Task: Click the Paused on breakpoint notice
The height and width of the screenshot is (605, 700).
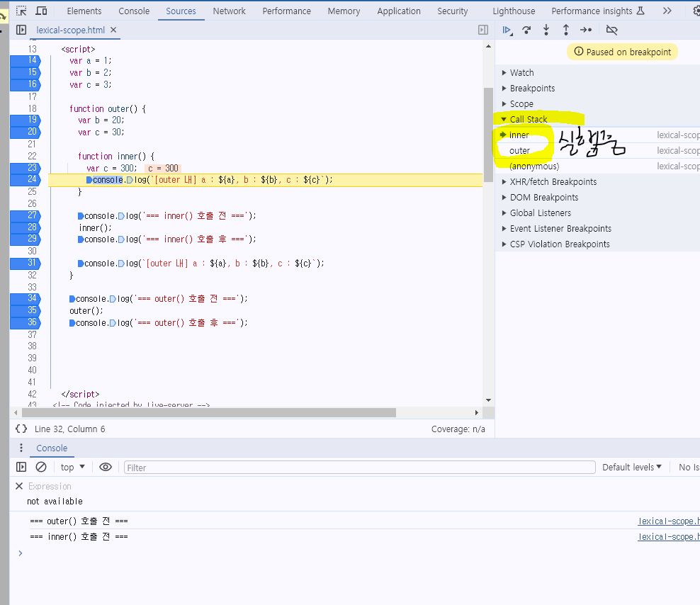Action: (x=622, y=52)
